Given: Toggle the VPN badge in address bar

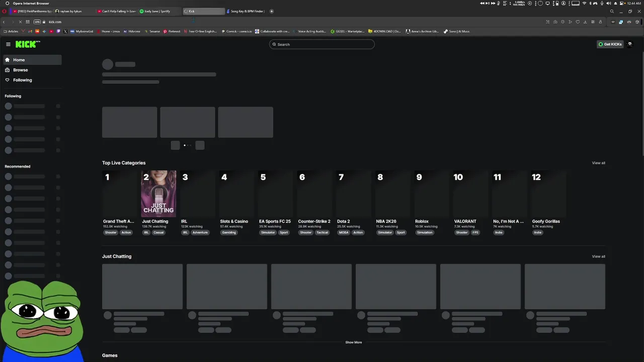Looking at the screenshot, I should (37, 22).
